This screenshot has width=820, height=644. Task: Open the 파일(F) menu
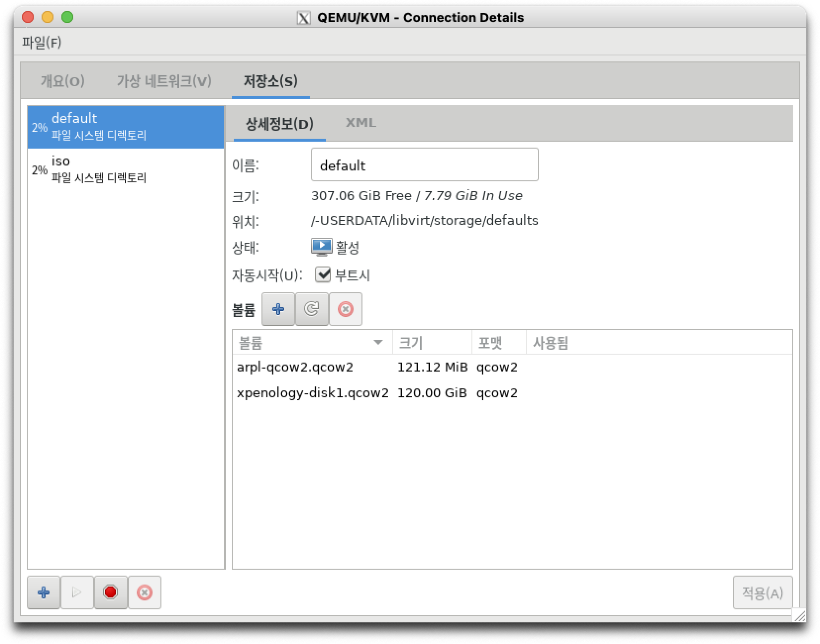click(42, 43)
